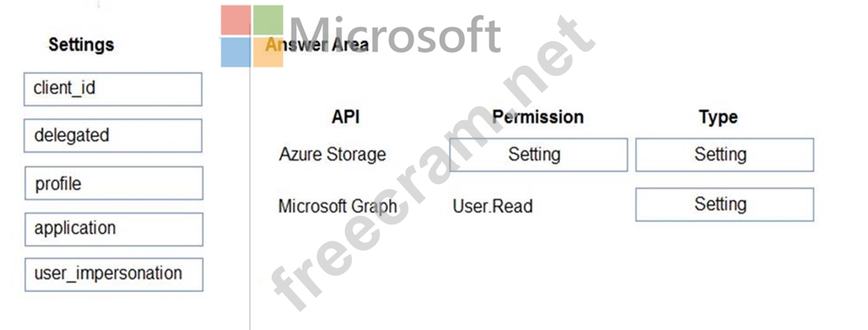Image resolution: width=868 pixels, height=330 pixels.
Task: Click the Answer Area heading
Action: [316, 45]
